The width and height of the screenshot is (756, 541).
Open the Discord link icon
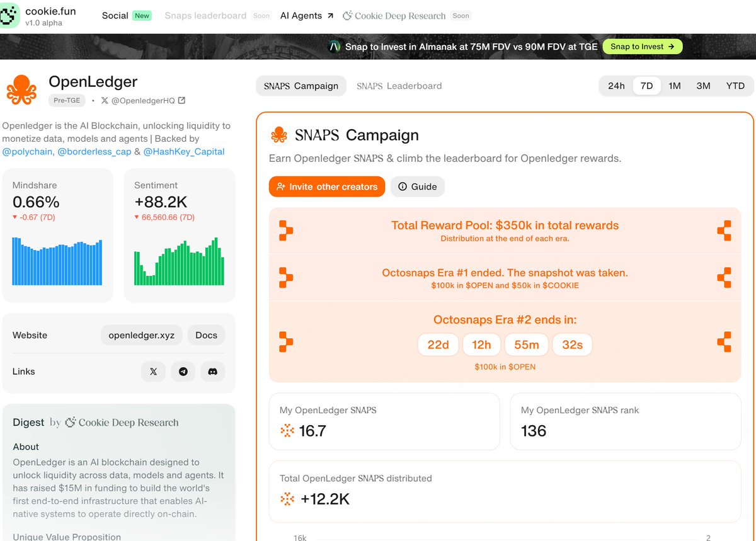212,372
